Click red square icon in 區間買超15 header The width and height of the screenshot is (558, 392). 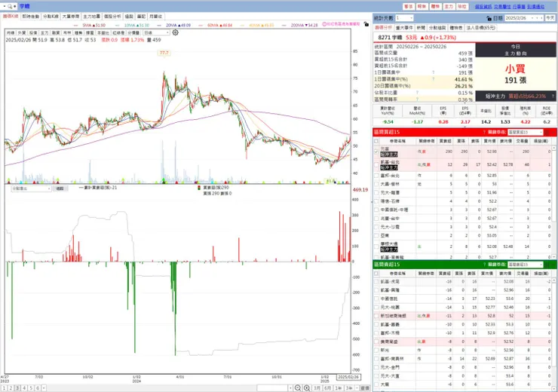(547, 133)
